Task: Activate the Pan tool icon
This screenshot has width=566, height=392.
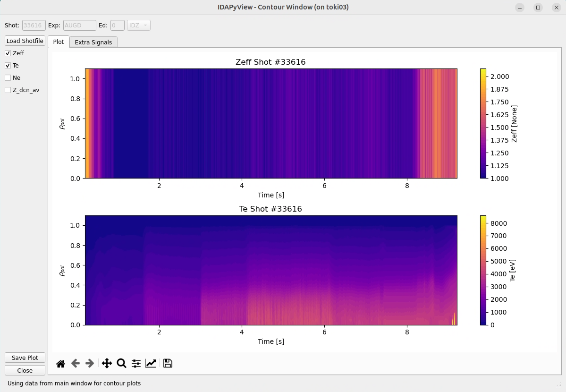Action: click(x=107, y=363)
